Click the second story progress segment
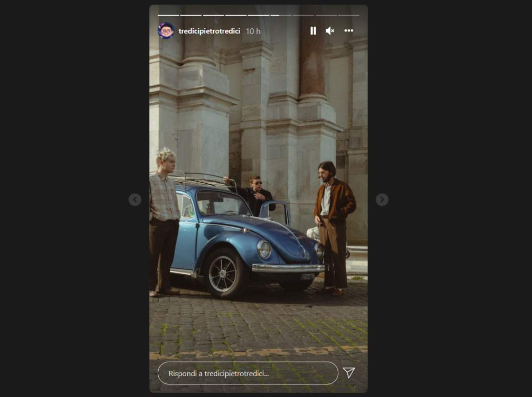532x397 pixels. (191, 15)
